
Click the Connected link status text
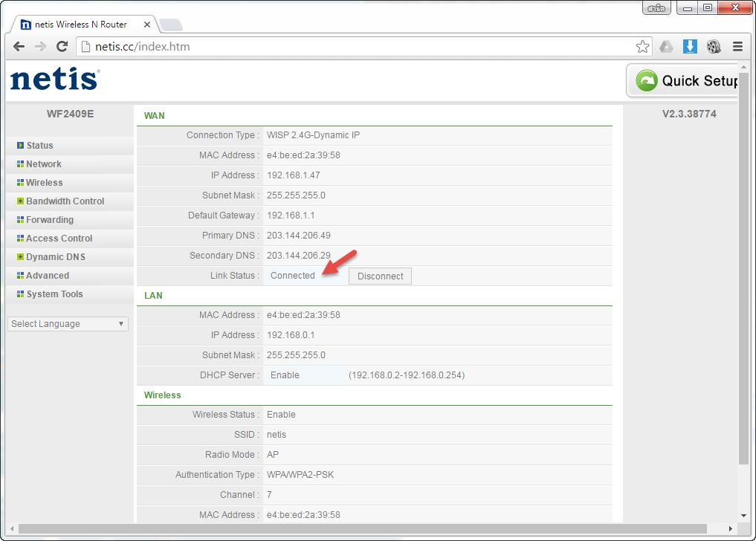pyautogui.click(x=293, y=276)
